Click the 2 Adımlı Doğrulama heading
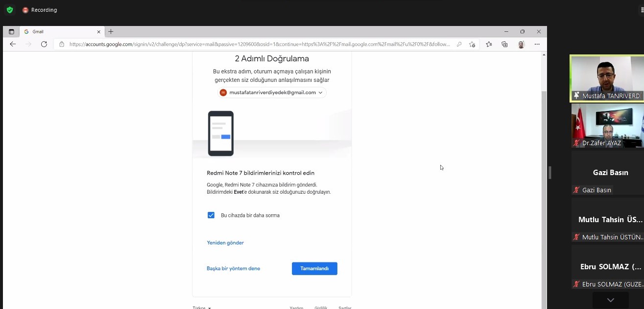 point(272,59)
